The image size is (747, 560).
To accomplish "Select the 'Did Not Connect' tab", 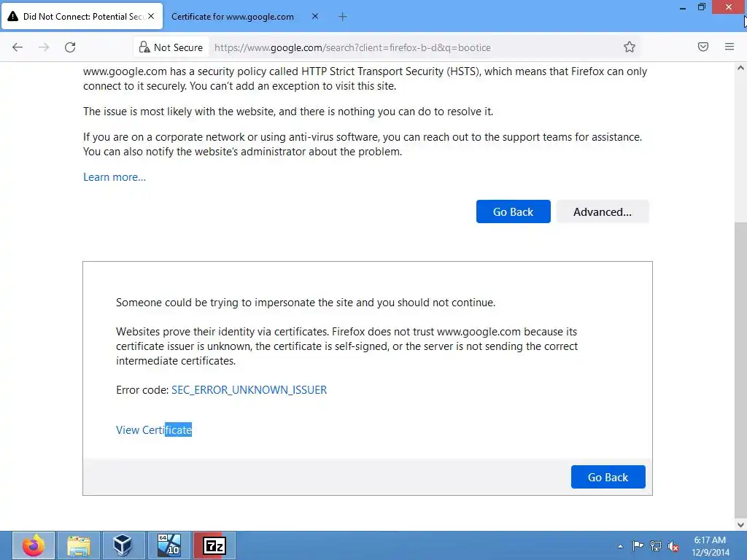I will 82,17.
